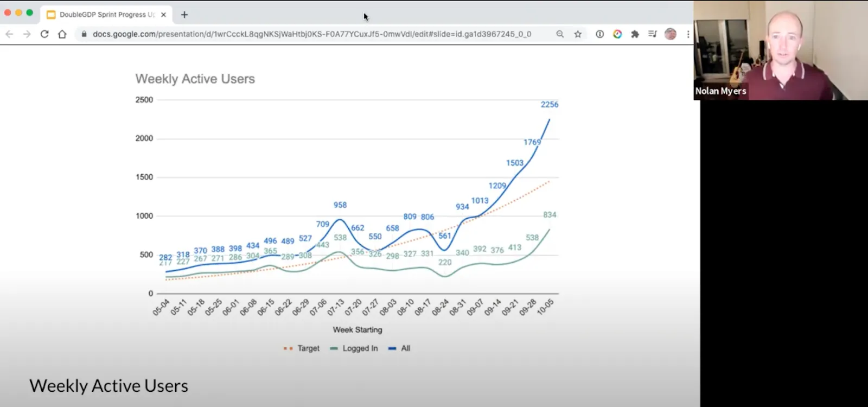Screen dimensions: 868x407
Task: Reload the Google Slides page
Action: pos(44,34)
